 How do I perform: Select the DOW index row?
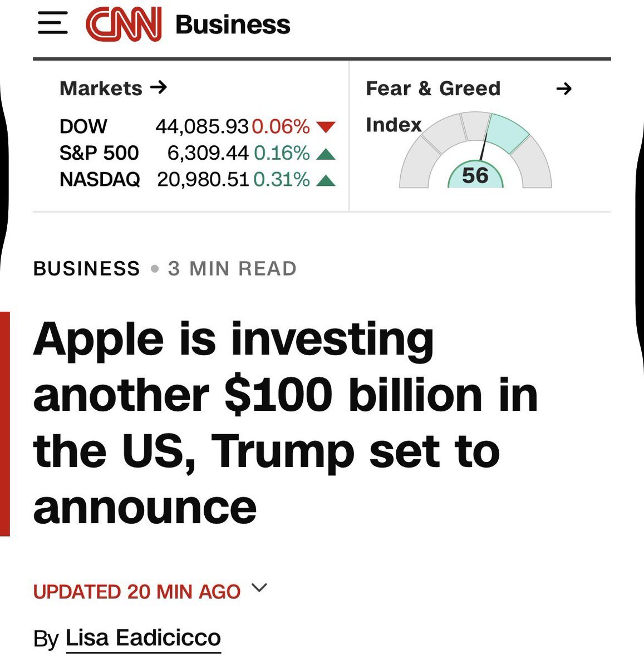click(x=198, y=126)
